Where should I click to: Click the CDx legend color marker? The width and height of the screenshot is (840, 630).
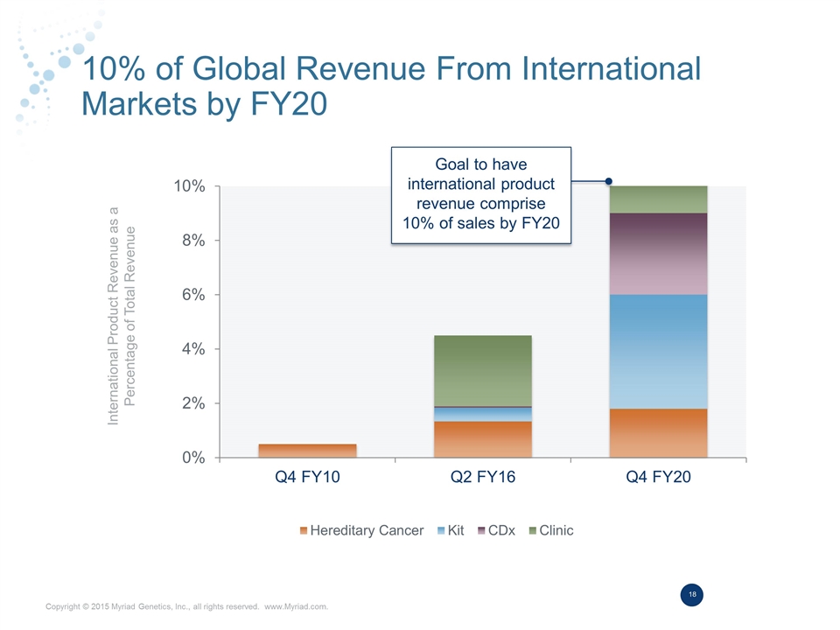pyautogui.click(x=481, y=531)
